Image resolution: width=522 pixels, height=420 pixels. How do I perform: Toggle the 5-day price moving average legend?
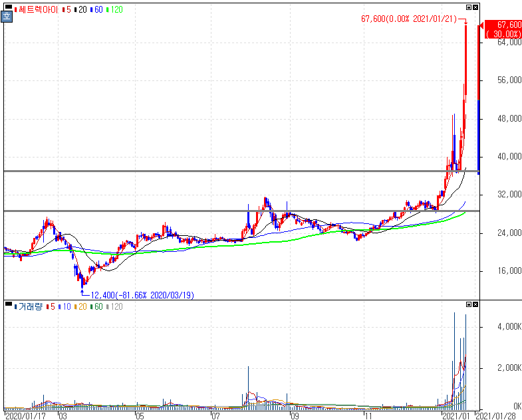(x=66, y=10)
